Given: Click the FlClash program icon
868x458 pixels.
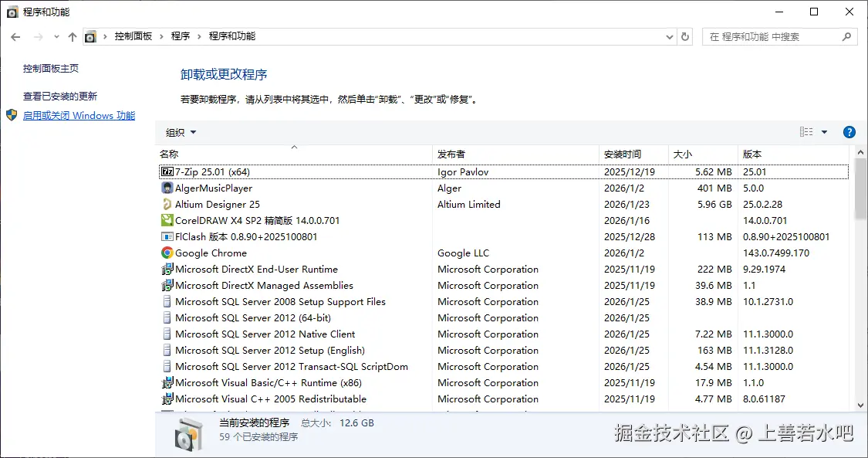Looking at the screenshot, I should 167,236.
